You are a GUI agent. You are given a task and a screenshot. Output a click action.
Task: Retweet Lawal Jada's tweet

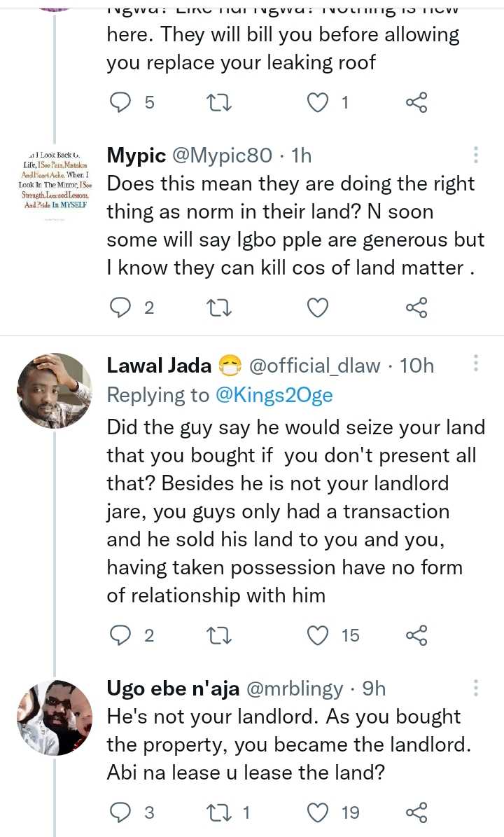click(x=220, y=635)
